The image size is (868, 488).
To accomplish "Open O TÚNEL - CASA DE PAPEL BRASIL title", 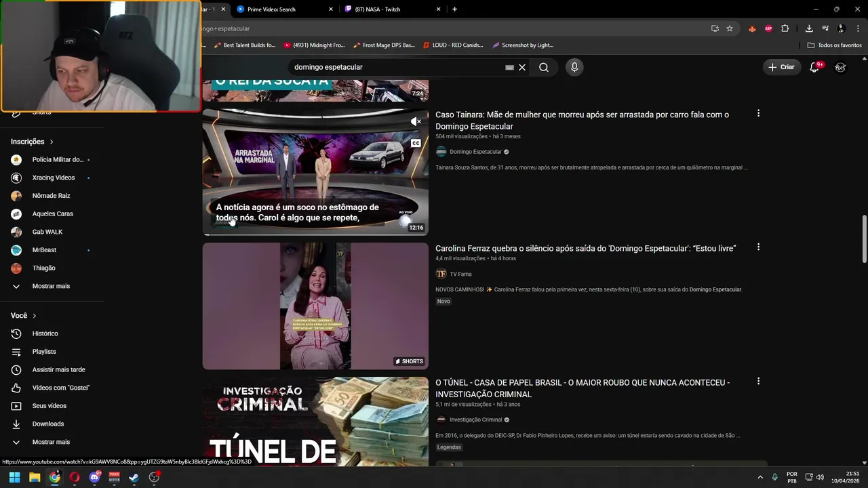I will [583, 388].
